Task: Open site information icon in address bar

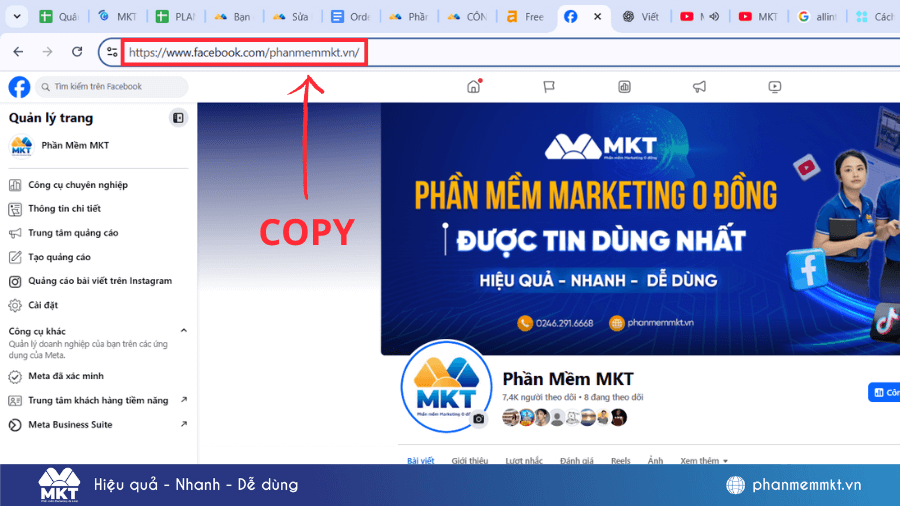Action: (112, 52)
